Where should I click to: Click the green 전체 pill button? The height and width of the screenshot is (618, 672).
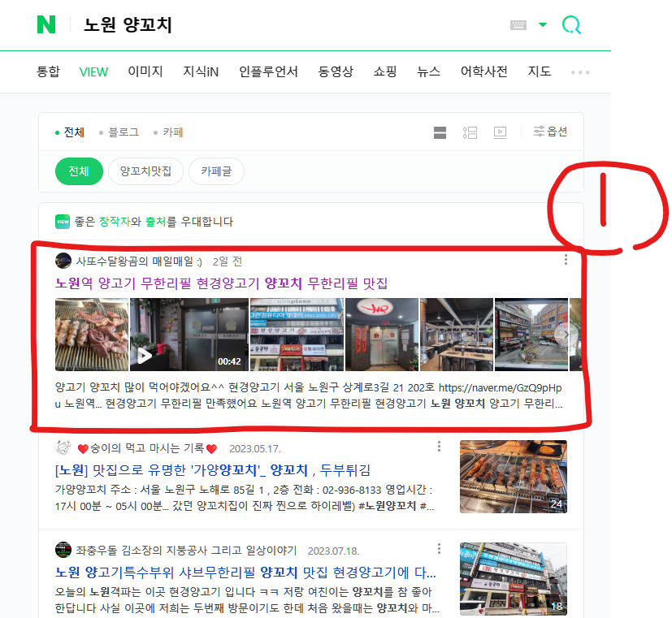79,171
